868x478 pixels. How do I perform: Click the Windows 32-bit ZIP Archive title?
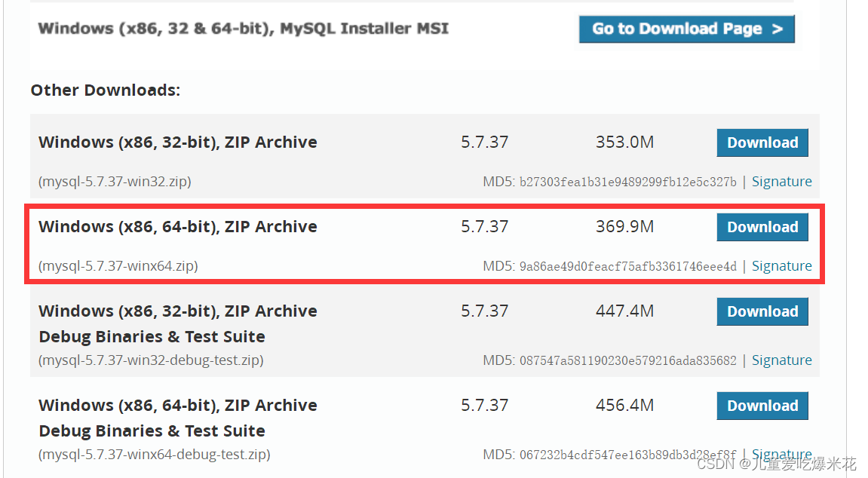[178, 142]
